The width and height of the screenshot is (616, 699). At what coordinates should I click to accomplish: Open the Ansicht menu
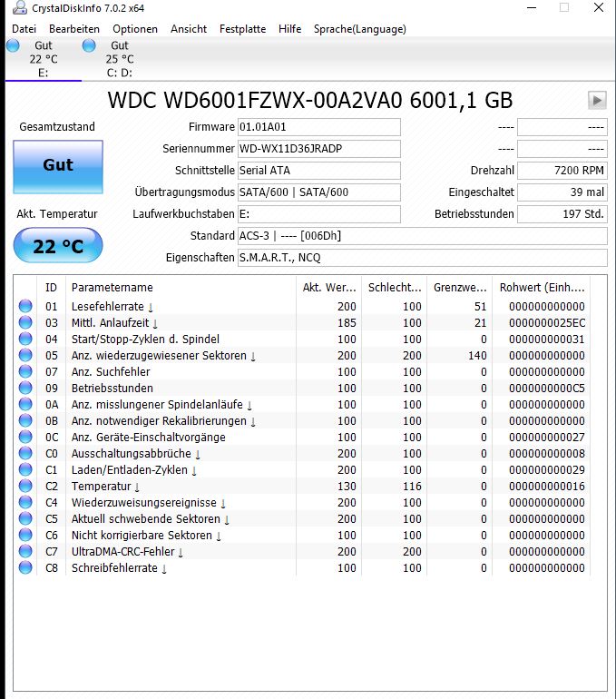189,29
